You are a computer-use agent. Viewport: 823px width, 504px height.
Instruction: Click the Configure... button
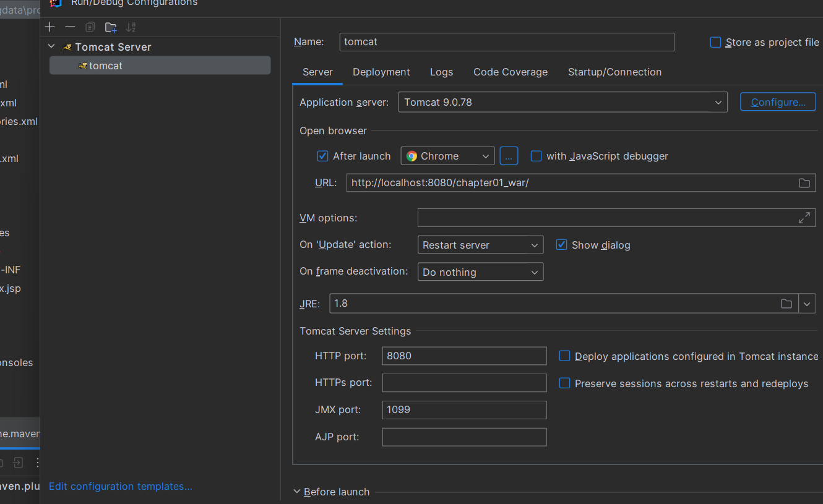778,102
